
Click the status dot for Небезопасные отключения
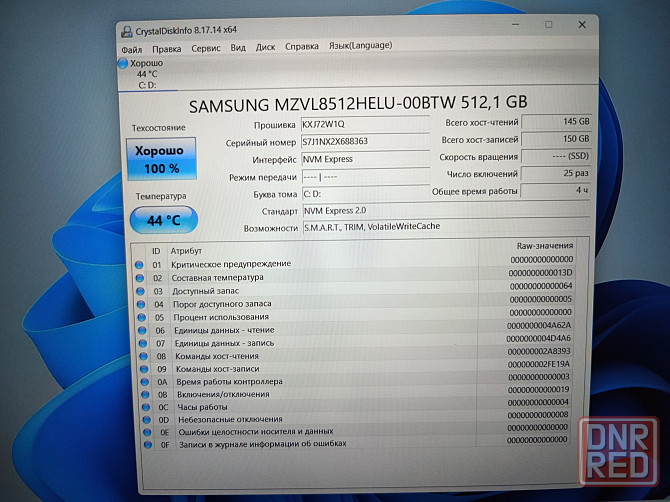[x=147, y=420]
